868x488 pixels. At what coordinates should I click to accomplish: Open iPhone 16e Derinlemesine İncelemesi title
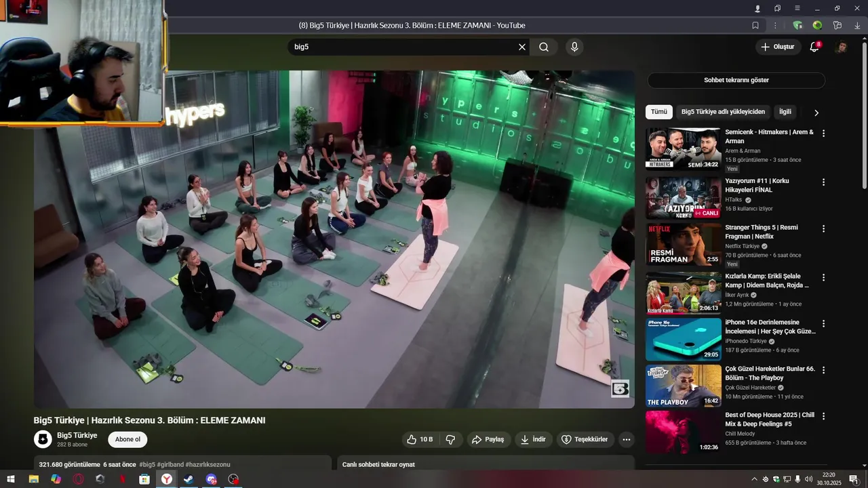pyautogui.click(x=770, y=327)
